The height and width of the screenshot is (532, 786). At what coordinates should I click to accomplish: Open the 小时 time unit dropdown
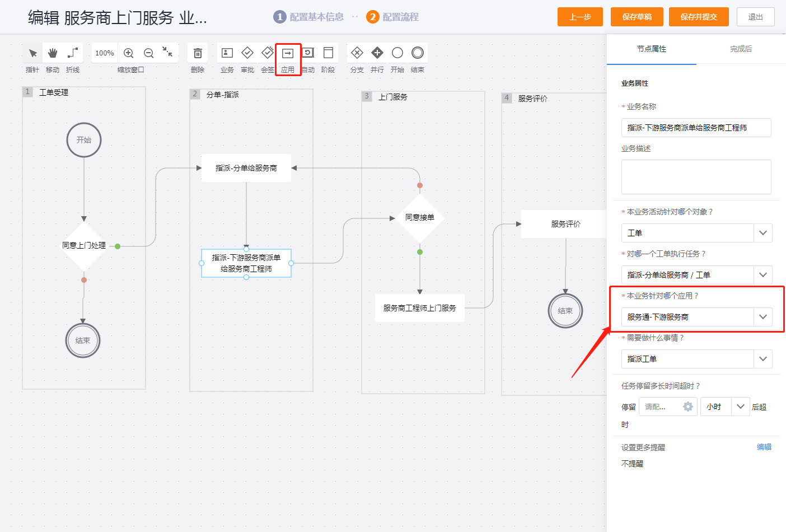click(x=725, y=407)
